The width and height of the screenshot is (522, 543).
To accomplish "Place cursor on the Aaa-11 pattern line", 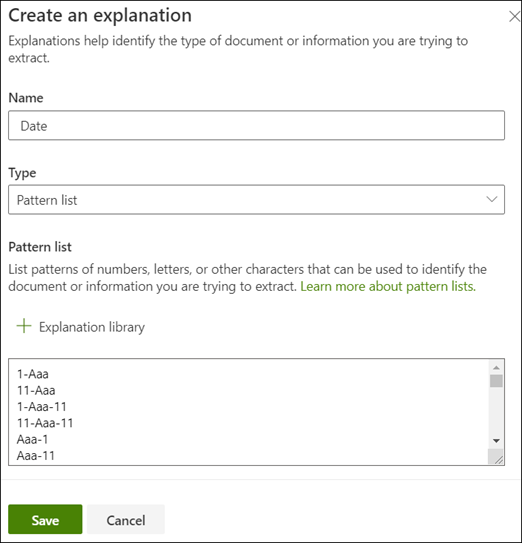I will [x=36, y=455].
